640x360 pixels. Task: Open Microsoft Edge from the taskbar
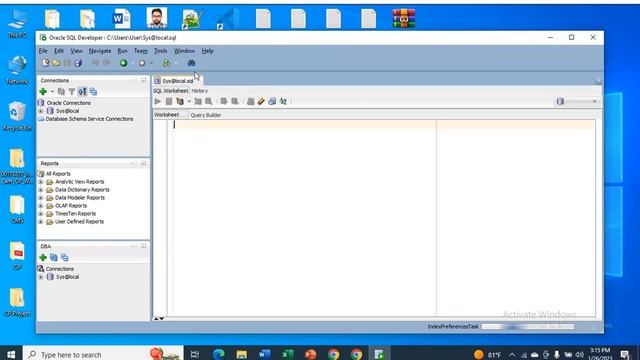219,354
